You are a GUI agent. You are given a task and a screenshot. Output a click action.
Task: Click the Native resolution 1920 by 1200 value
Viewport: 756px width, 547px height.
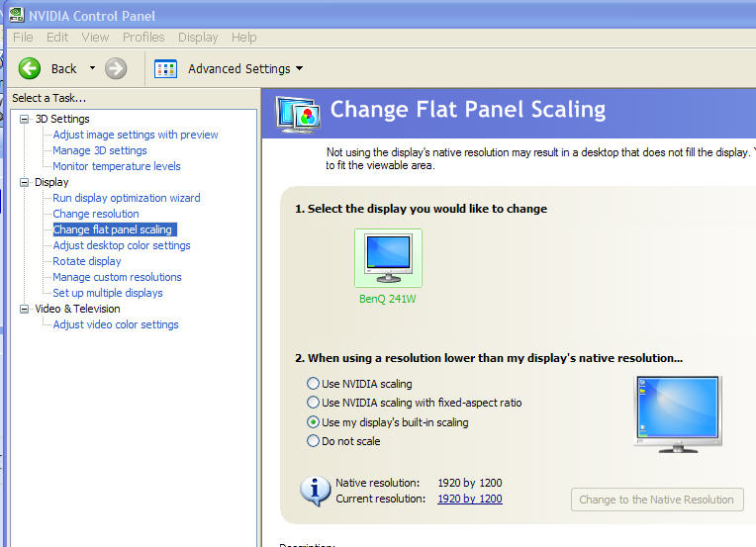pos(470,483)
